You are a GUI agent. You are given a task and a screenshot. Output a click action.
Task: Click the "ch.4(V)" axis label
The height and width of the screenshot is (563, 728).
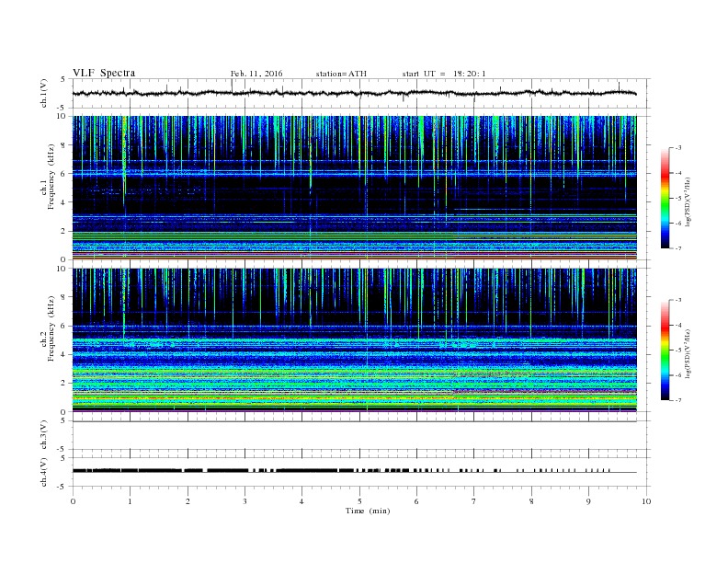[x=44, y=472]
